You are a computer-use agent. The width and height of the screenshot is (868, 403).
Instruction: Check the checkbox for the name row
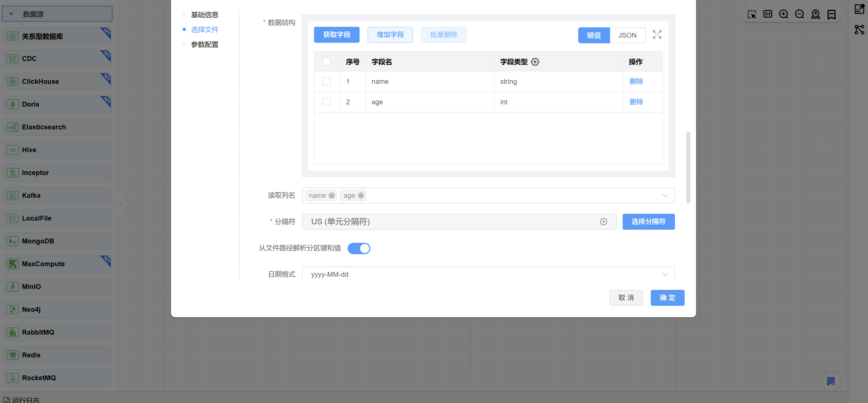click(326, 81)
